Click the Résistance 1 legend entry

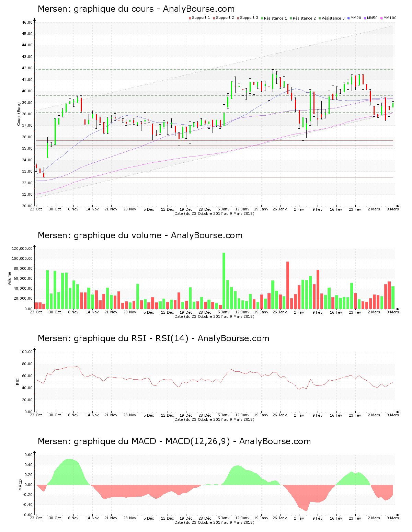(x=275, y=18)
